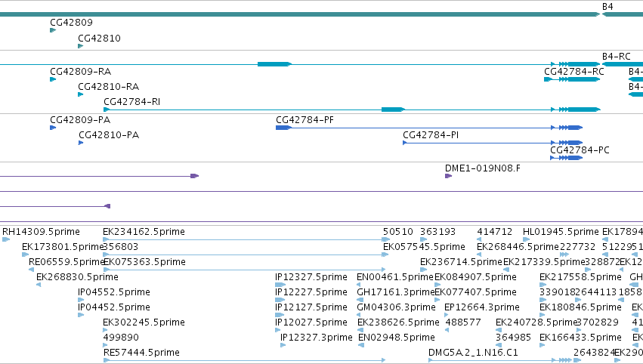This screenshot has width=643, height=364.
Task: Select transcript CG42809-RA label
Action: [x=80, y=72]
